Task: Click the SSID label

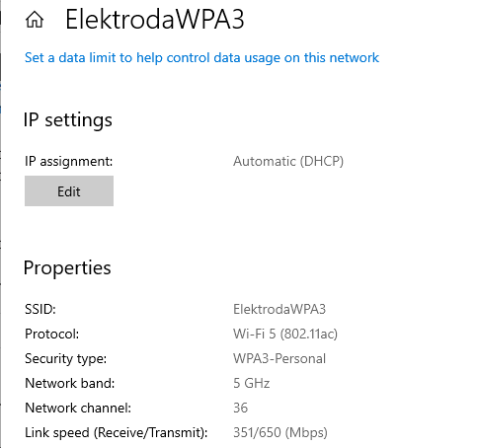Action: [40, 309]
